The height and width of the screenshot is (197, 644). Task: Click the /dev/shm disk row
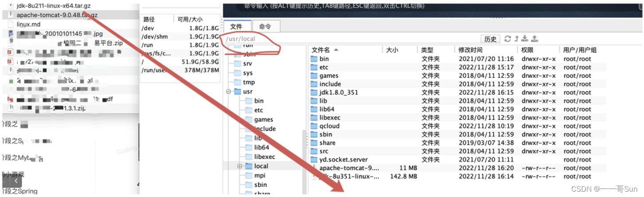click(x=180, y=37)
